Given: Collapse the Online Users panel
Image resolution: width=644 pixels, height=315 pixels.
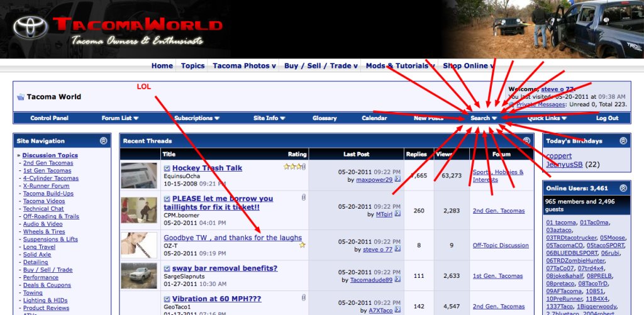Looking at the screenshot, I should (623, 188).
